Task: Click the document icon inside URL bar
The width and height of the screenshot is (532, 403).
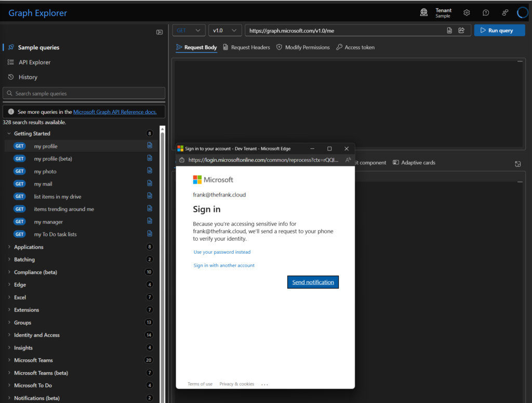Action: pyautogui.click(x=450, y=31)
